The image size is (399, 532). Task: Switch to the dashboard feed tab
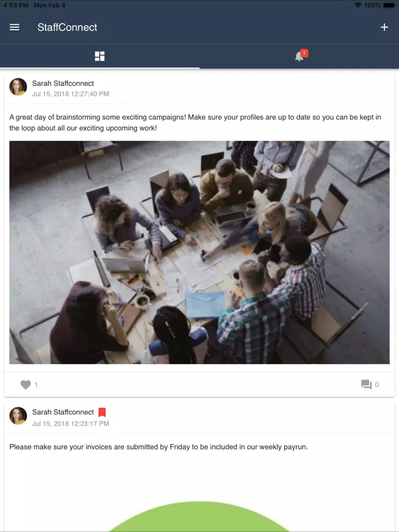point(100,56)
